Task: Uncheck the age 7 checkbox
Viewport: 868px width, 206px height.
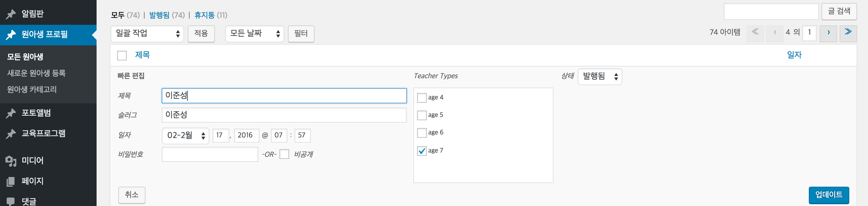Action: (x=422, y=151)
